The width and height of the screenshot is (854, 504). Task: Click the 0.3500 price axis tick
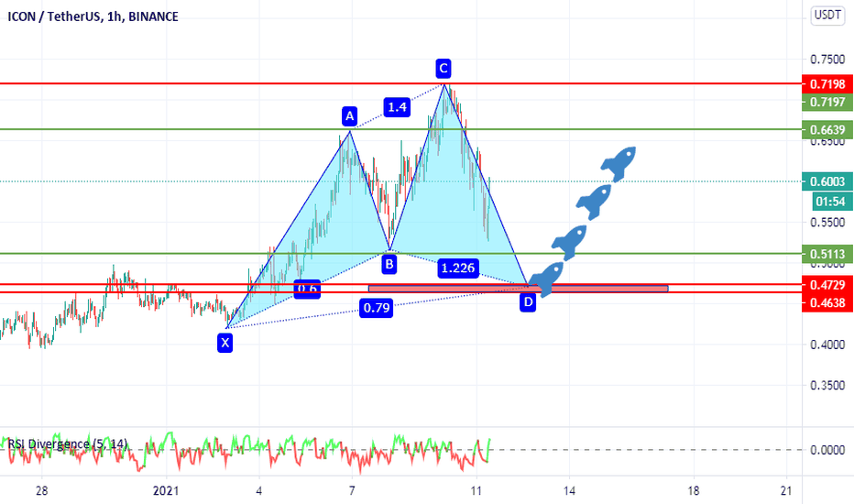coord(827,385)
